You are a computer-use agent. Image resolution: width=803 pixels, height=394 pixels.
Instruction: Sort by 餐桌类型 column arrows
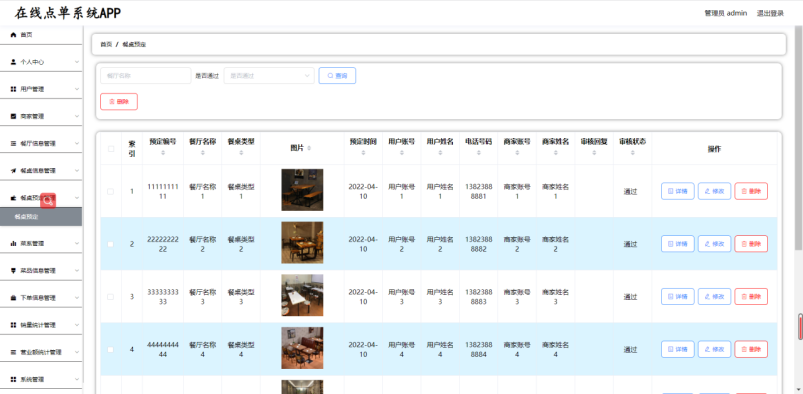[241, 153]
